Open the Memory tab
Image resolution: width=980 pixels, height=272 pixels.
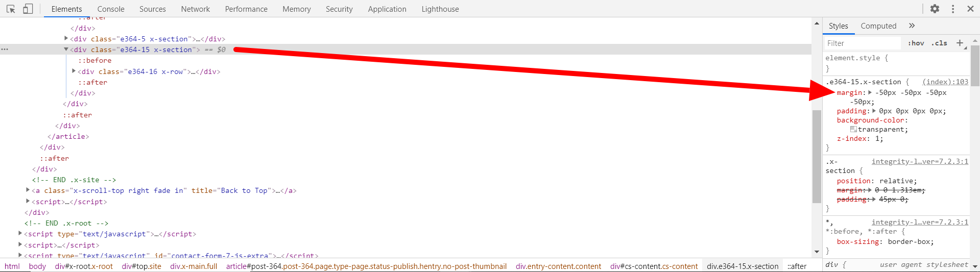(x=297, y=9)
